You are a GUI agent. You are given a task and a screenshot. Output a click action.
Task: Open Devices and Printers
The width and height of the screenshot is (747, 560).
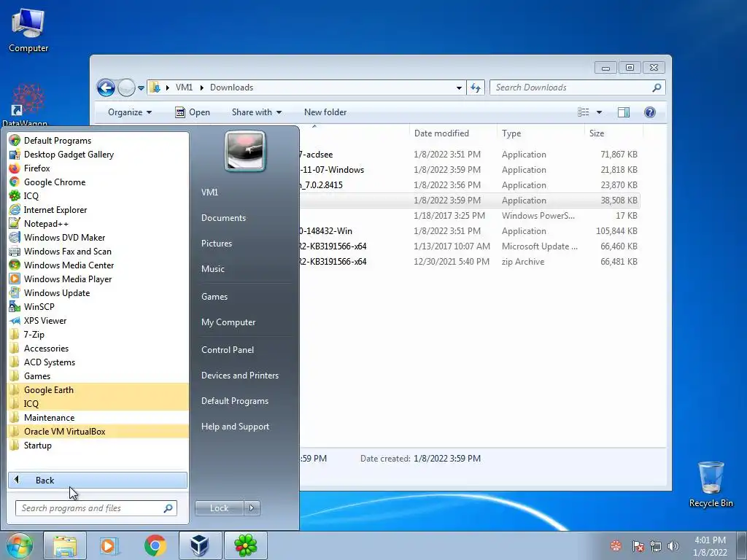[239, 376]
